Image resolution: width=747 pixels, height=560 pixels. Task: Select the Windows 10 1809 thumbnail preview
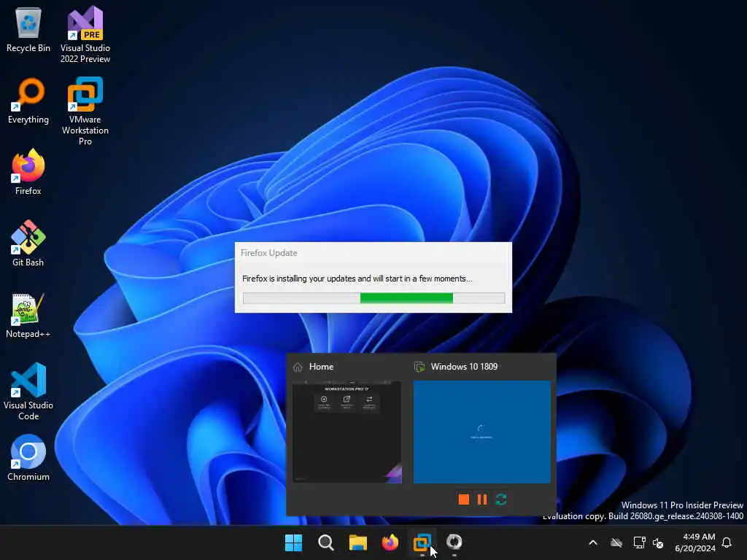[x=482, y=432]
